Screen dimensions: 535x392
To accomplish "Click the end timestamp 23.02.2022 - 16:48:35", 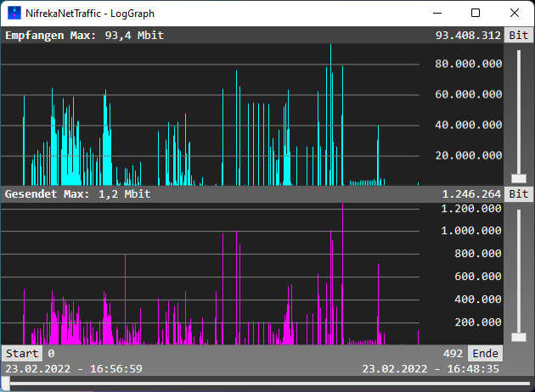I will 431,369.
